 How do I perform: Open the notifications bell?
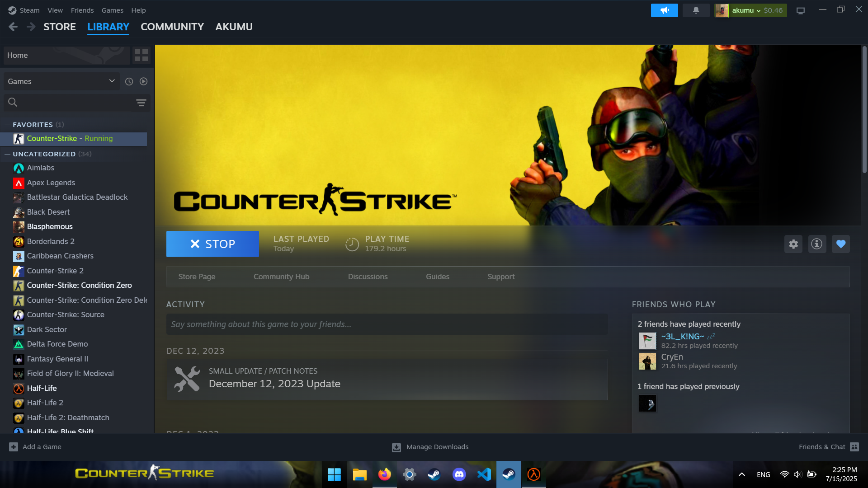(696, 10)
